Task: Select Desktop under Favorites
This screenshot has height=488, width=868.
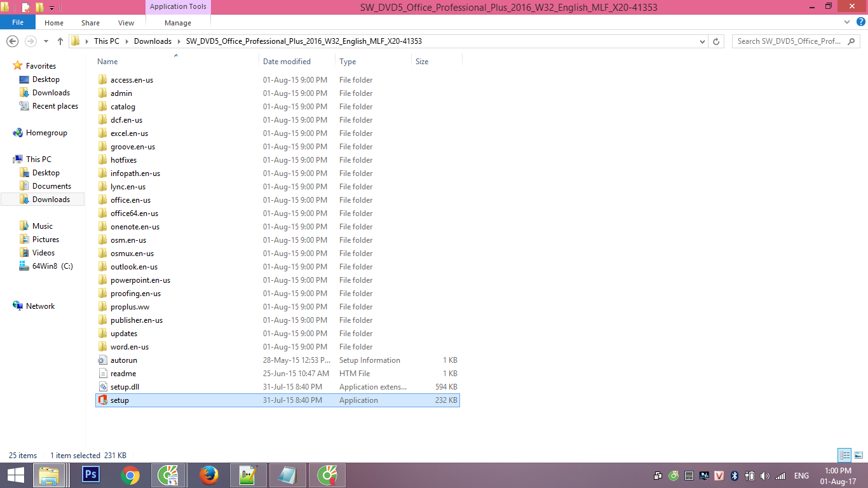Action: [x=46, y=79]
